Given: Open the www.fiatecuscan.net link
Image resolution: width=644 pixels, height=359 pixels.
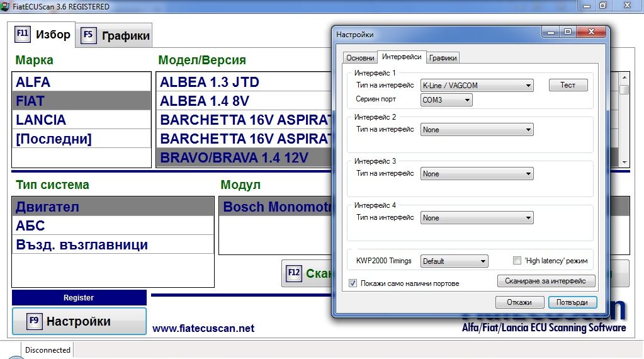Looking at the screenshot, I should [x=203, y=328].
